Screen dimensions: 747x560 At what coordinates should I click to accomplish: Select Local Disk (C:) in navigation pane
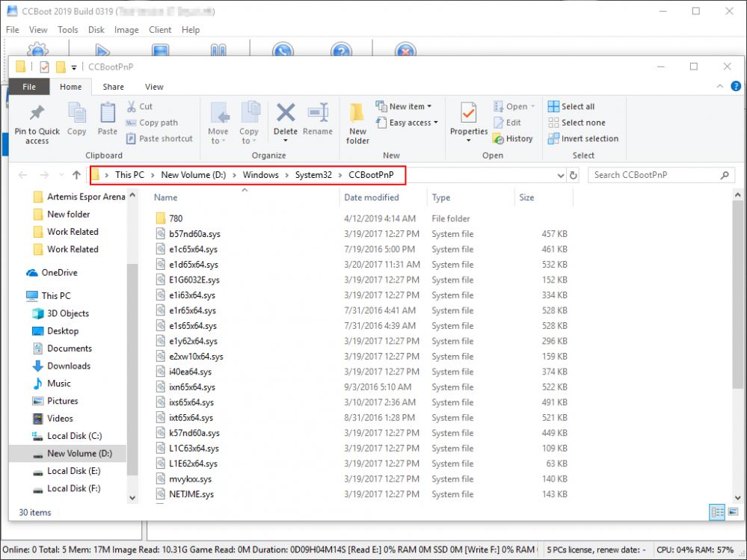coord(74,436)
